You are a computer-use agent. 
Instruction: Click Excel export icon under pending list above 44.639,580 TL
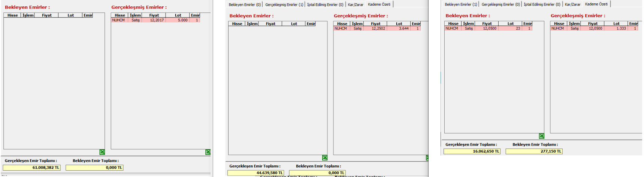(325, 158)
